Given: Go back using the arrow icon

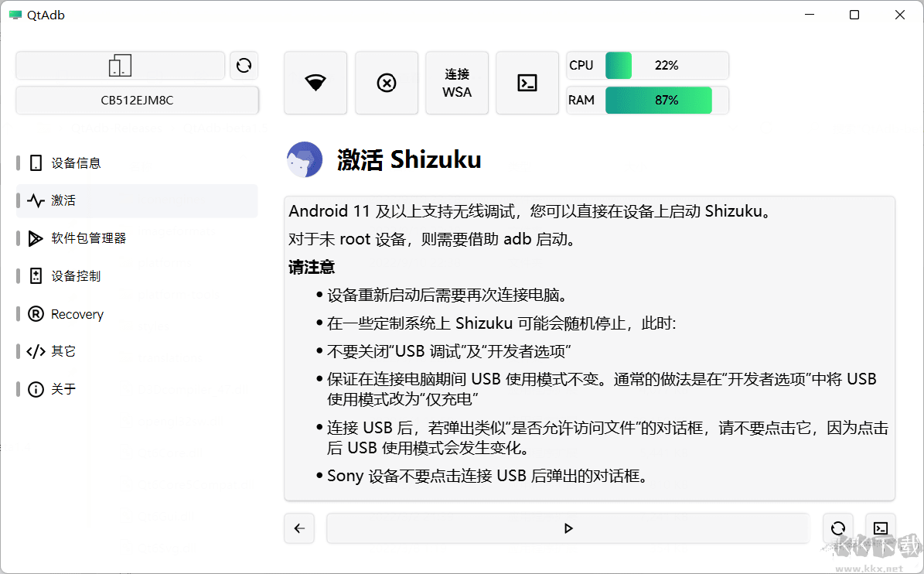Looking at the screenshot, I should click(x=298, y=528).
